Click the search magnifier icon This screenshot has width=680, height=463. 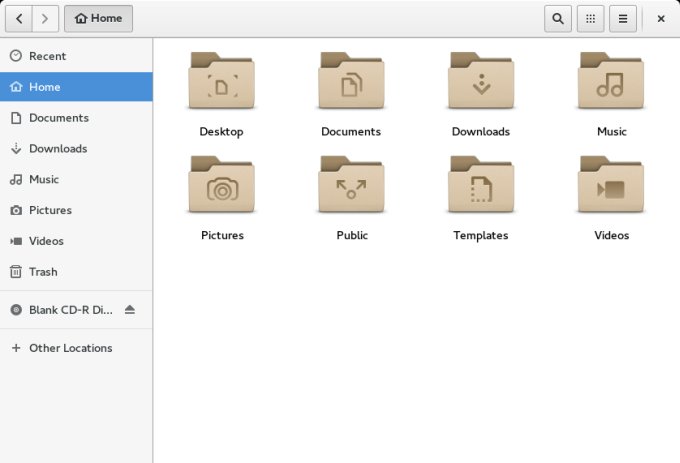point(558,18)
